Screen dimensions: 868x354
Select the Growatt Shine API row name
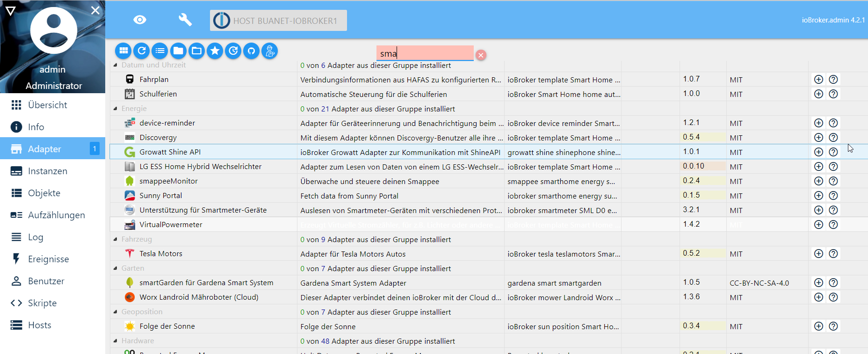(170, 152)
